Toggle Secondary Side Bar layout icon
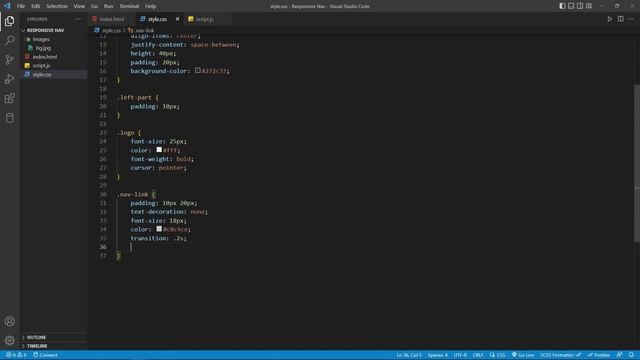The image size is (640, 360). [580, 6]
